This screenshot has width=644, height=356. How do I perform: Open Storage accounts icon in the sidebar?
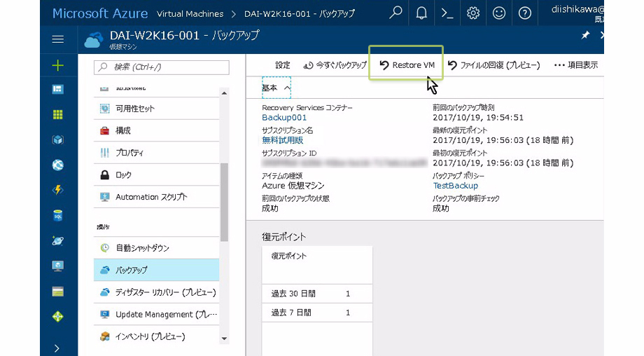[x=58, y=292]
